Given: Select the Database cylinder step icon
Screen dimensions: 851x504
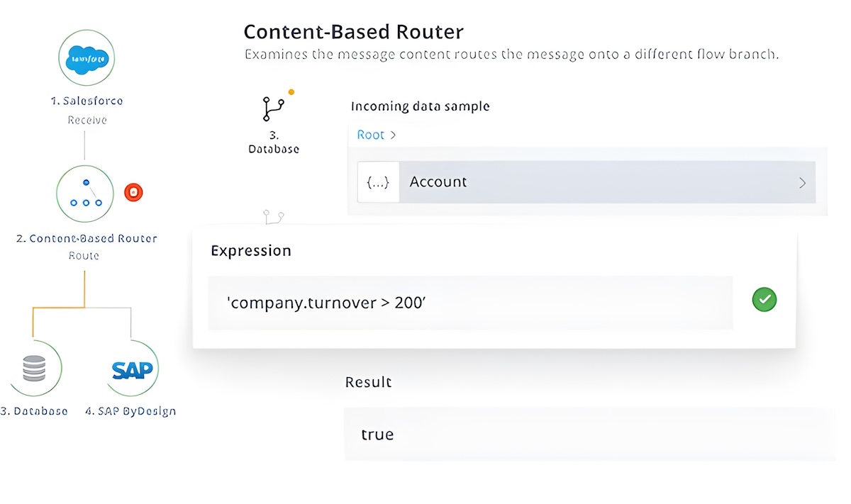Looking at the screenshot, I should pyautogui.click(x=33, y=368).
